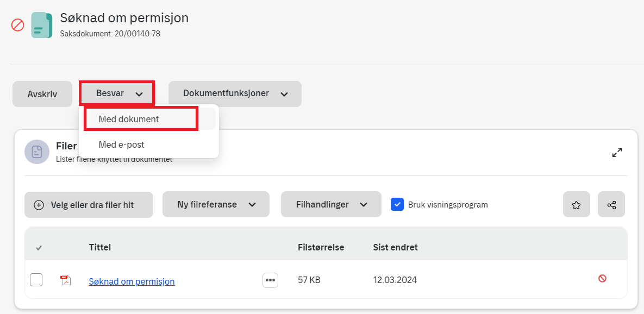Screen dimensions: 644x314
Task: Sort by the Sist endret column header
Action: pos(395,248)
